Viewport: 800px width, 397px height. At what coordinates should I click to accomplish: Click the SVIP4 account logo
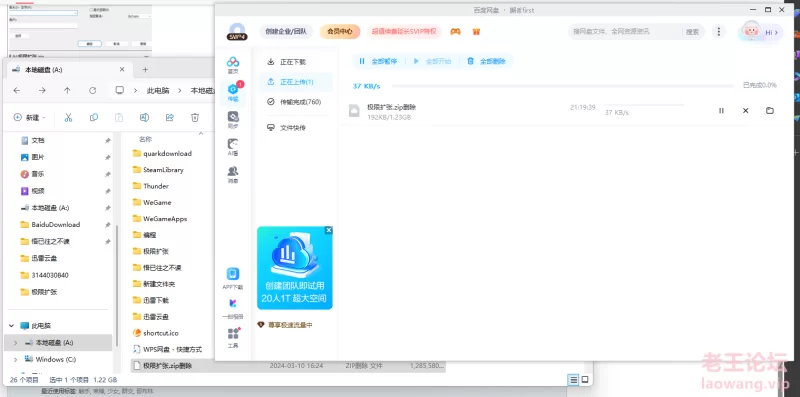coord(237,32)
